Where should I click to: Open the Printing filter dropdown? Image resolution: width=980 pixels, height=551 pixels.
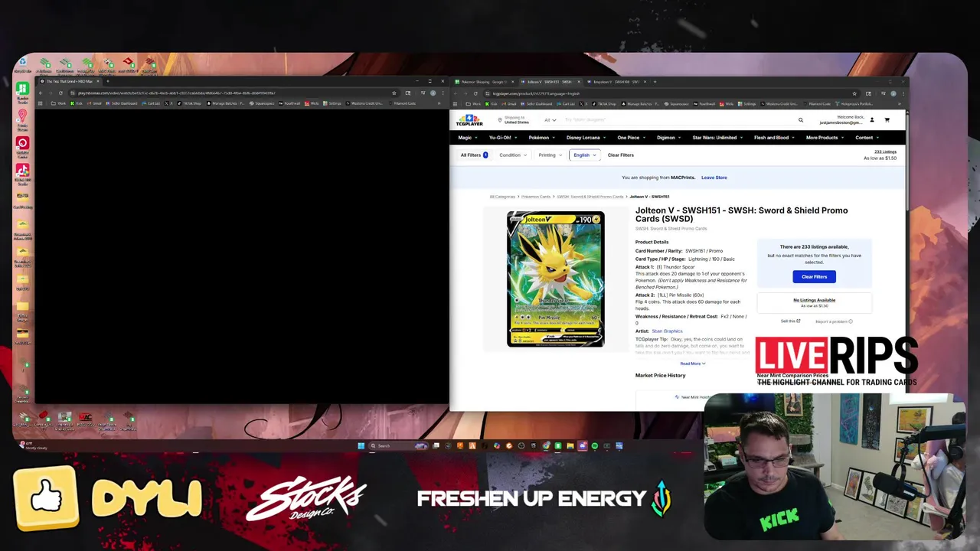[550, 155]
